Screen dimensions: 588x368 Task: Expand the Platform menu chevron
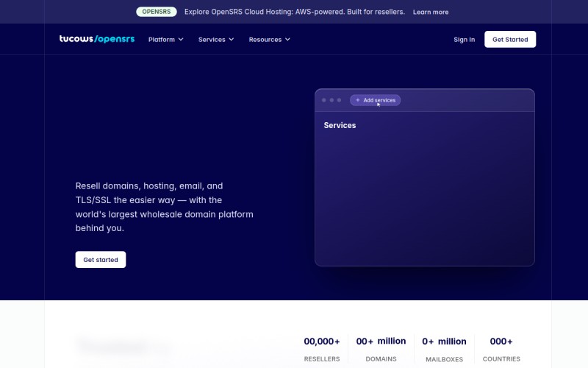(181, 40)
